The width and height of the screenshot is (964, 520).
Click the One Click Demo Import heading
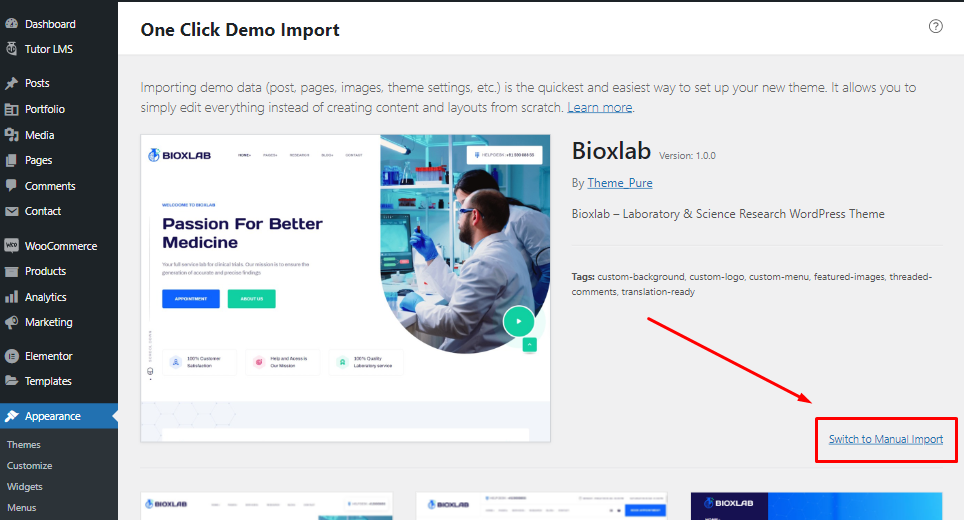tap(240, 30)
